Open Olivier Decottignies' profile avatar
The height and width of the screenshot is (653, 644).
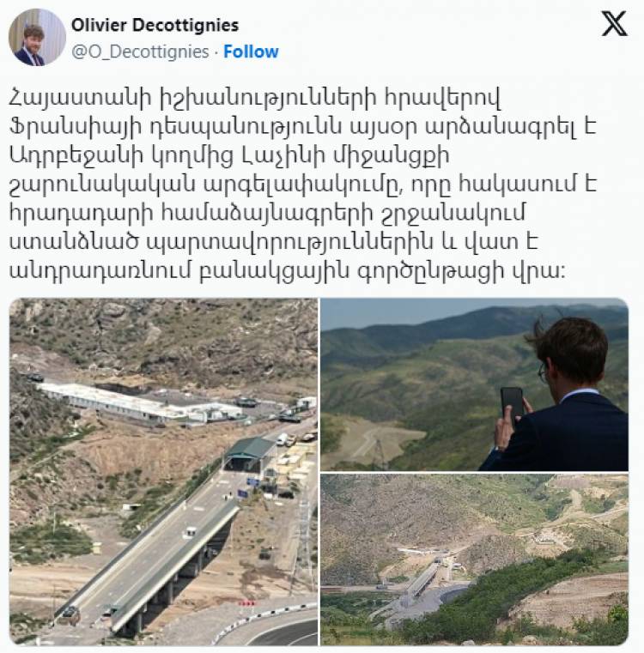[37, 37]
